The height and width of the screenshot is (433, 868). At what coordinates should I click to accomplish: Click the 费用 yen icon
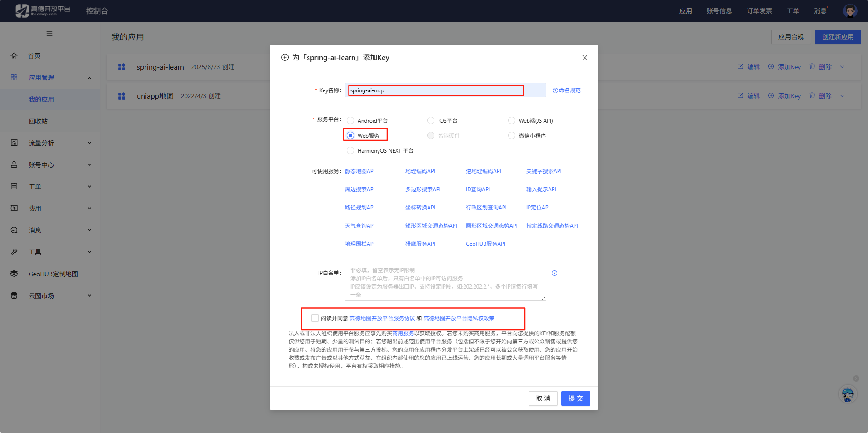point(14,208)
